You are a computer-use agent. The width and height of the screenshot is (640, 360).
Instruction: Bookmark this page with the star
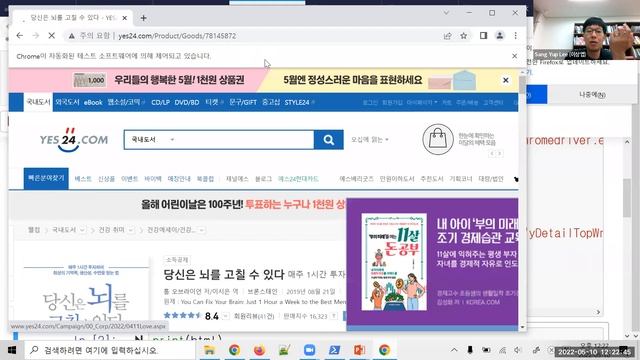click(x=464, y=36)
